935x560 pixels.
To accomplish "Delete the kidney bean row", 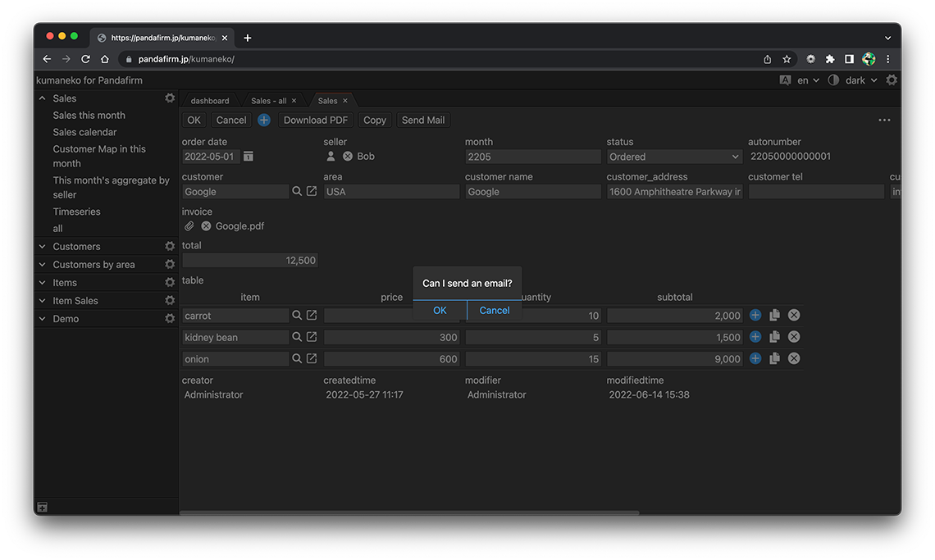I will 794,337.
